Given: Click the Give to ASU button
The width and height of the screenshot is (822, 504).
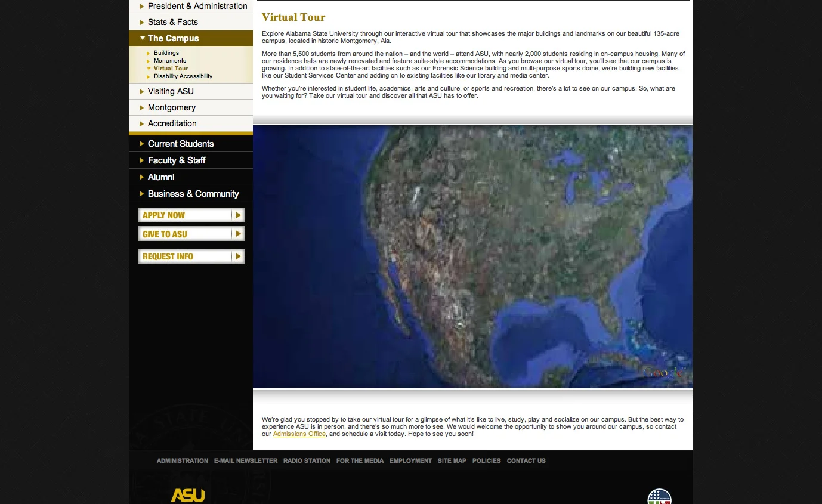Looking at the screenshot, I should (191, 234).
